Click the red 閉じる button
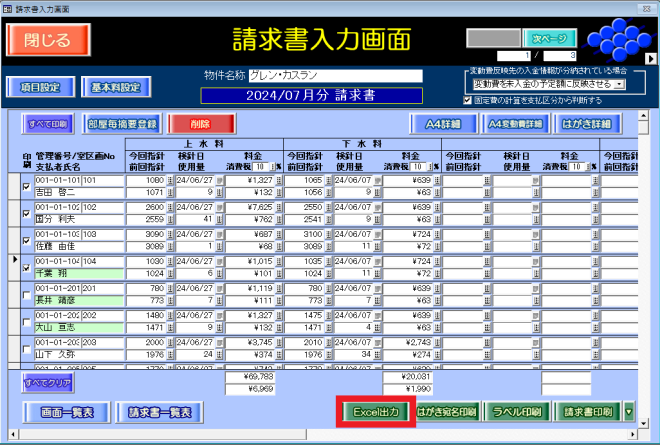Screen dimensions: 660x445 [x=48, y=39]
